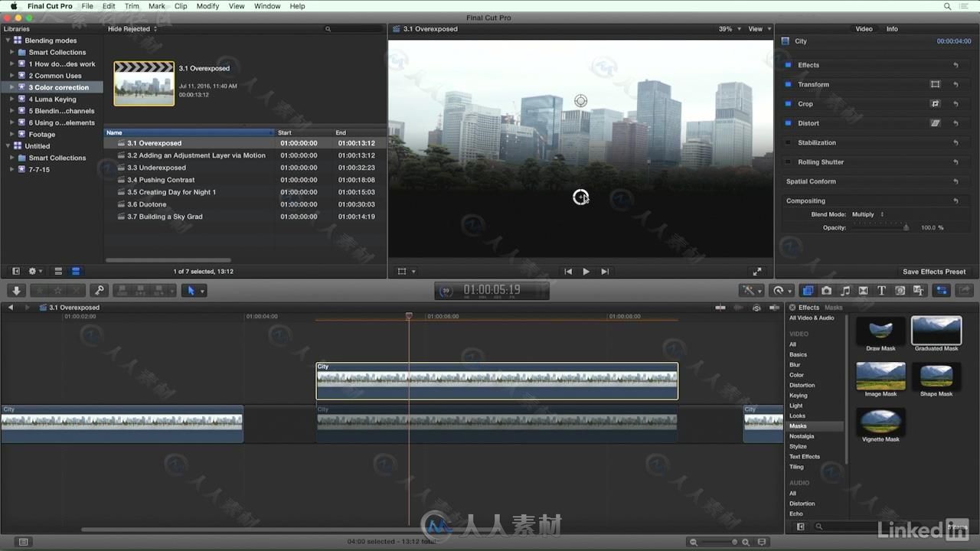Switch to the Info tab in Inspector
Viewport: 980px width, 551px height.
pos(892,29)
